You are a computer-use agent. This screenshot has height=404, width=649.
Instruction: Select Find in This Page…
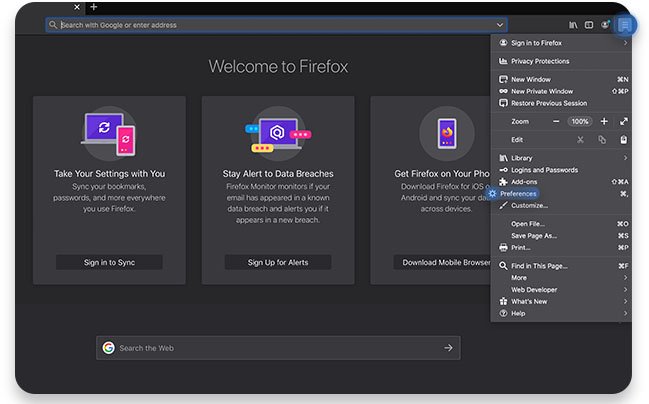[561, 266]
